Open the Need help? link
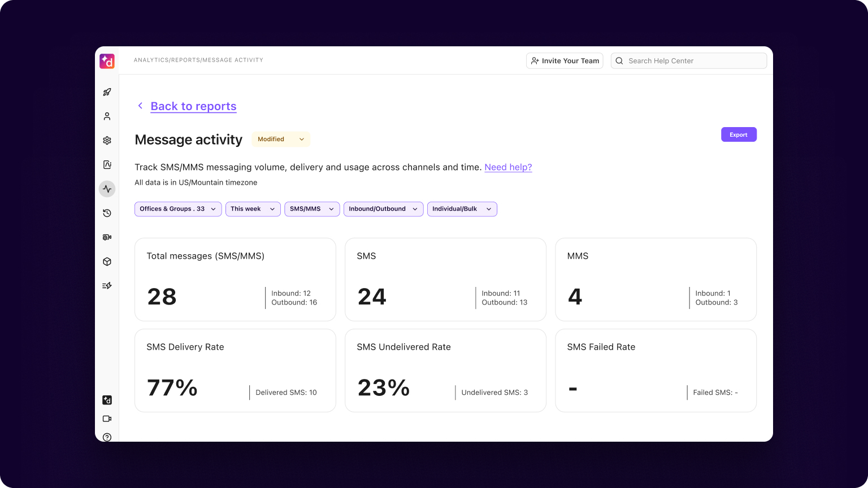The height and width of the screenshot is (488, 868). (508, 167)
